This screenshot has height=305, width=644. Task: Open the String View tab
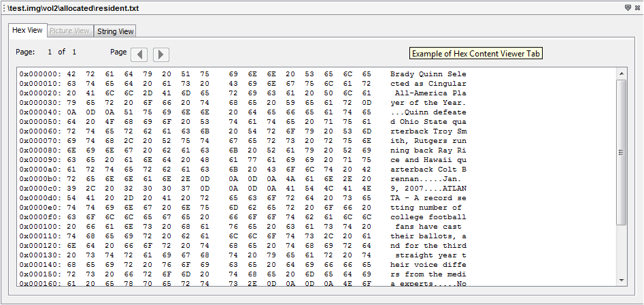[x=115, y=31]
